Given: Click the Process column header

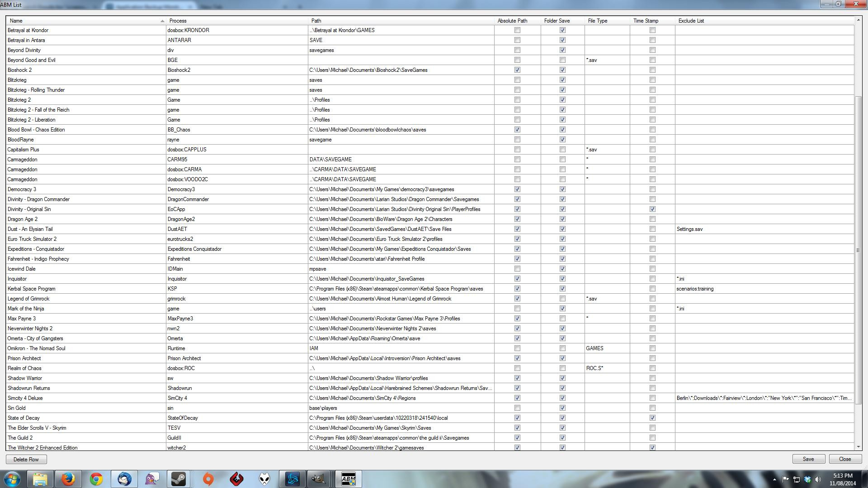Looking at the screenshot, I should 237,21.
